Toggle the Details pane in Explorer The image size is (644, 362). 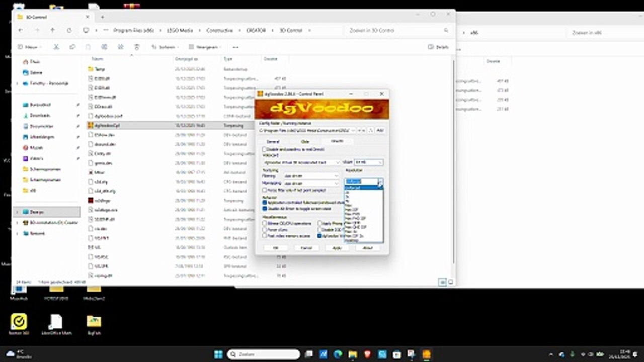click(x=438, y=47)
